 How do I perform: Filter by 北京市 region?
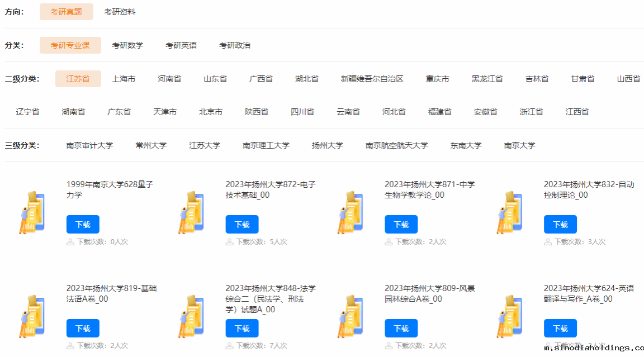point(211,112)
